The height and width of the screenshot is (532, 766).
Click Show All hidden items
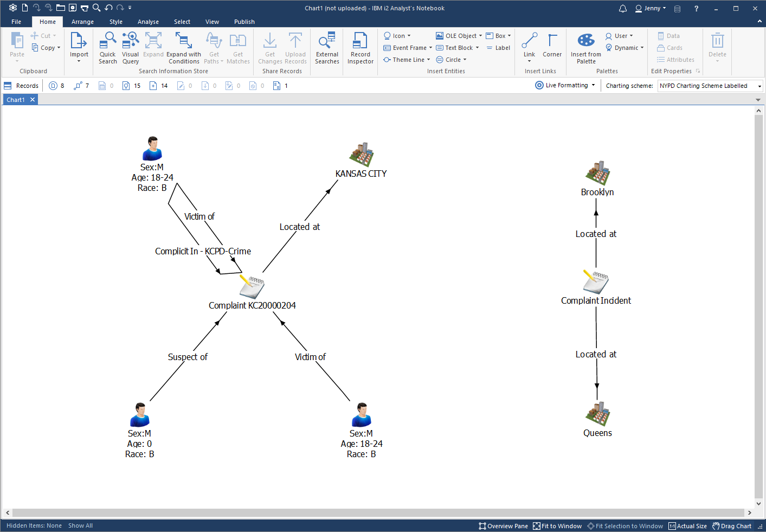click(80, 525)
